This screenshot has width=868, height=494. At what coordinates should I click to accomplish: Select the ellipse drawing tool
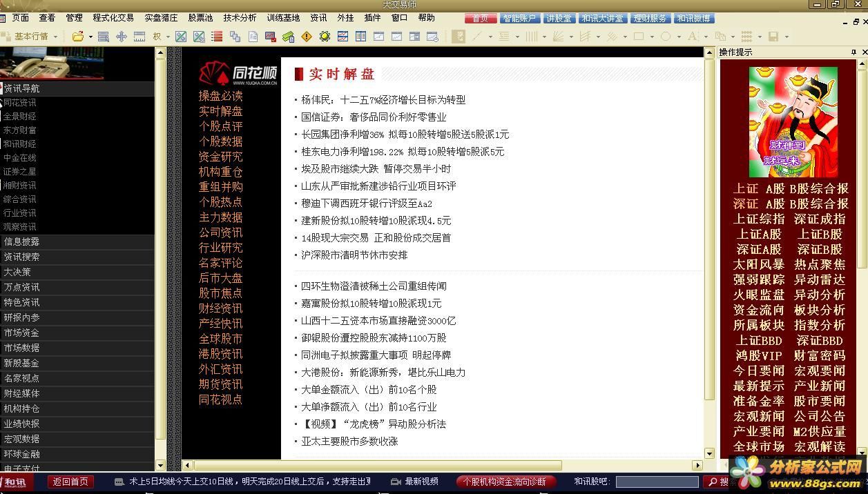coord(666,37)
